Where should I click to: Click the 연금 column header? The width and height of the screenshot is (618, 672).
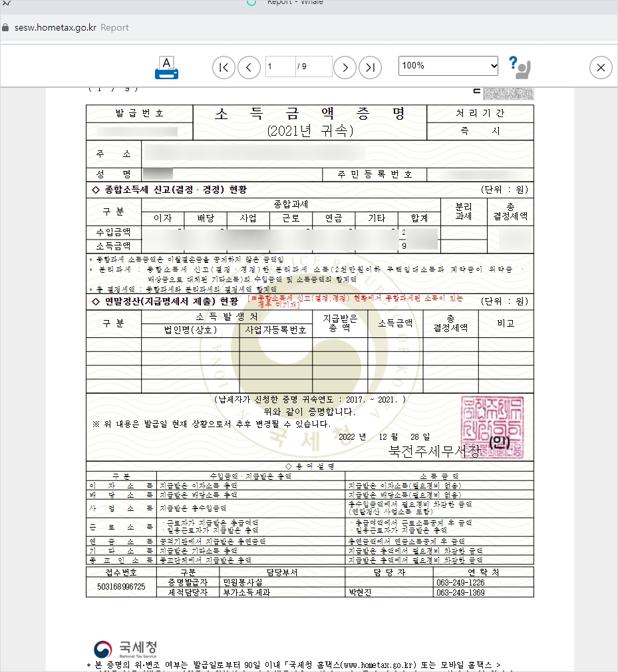coord(334,219)
